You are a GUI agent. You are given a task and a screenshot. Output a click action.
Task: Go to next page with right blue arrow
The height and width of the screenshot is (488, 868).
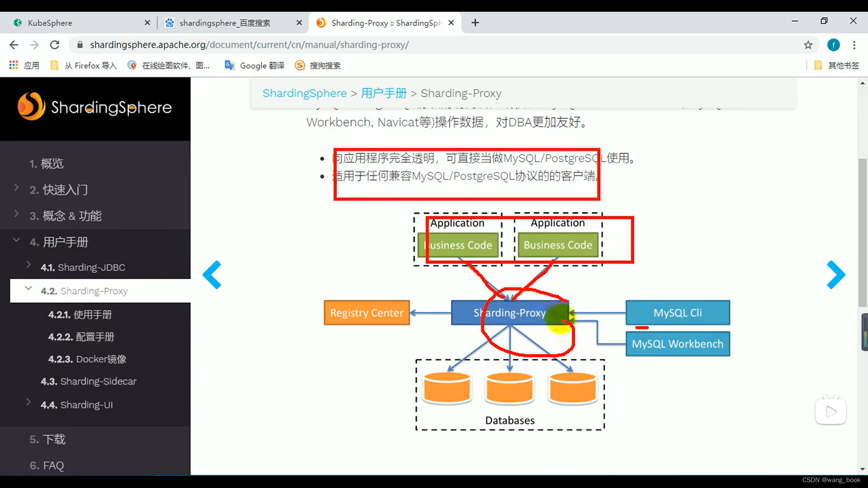point(836,274)
